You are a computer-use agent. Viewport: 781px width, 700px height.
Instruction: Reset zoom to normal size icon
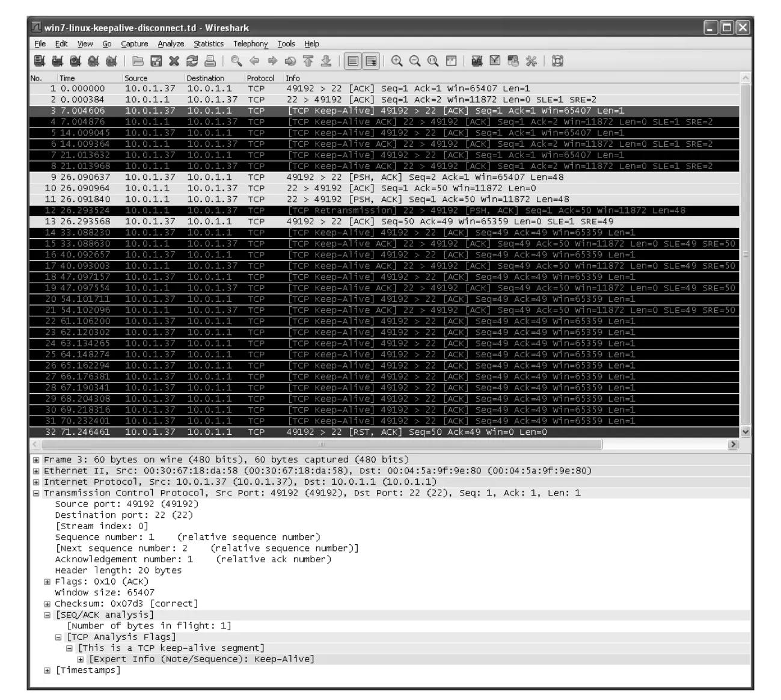tap(433, 61)
